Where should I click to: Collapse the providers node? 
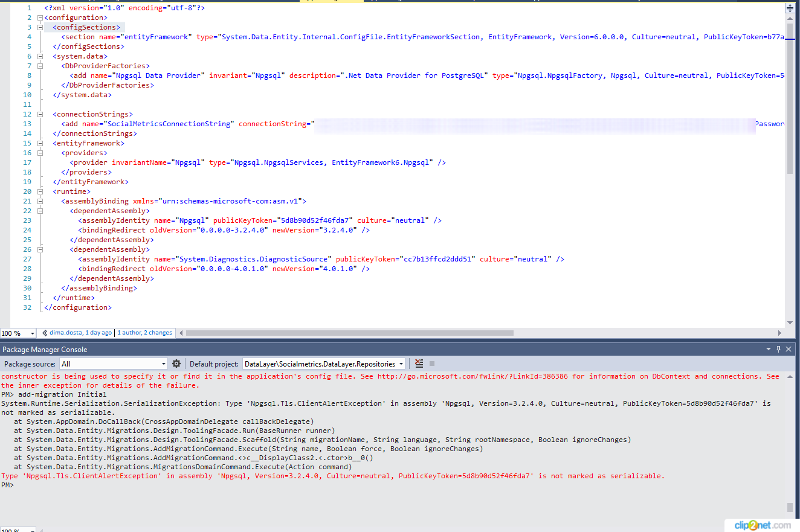40,153
